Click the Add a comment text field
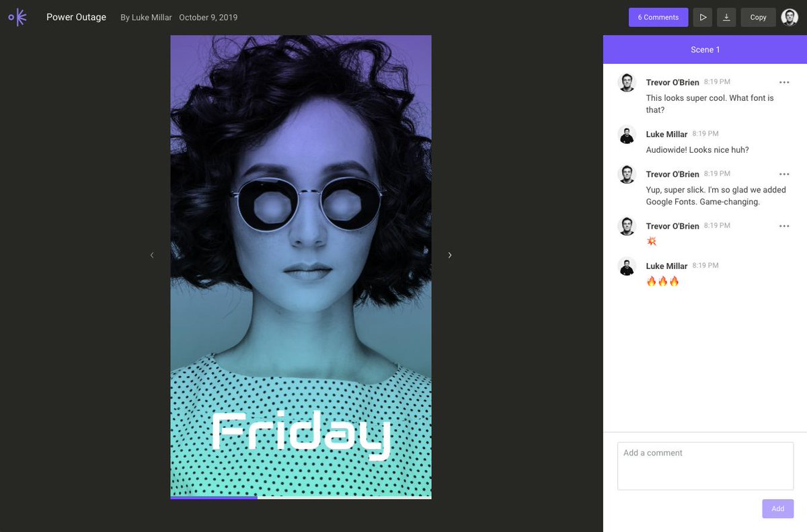807x532 pixels. click(705, 466)
